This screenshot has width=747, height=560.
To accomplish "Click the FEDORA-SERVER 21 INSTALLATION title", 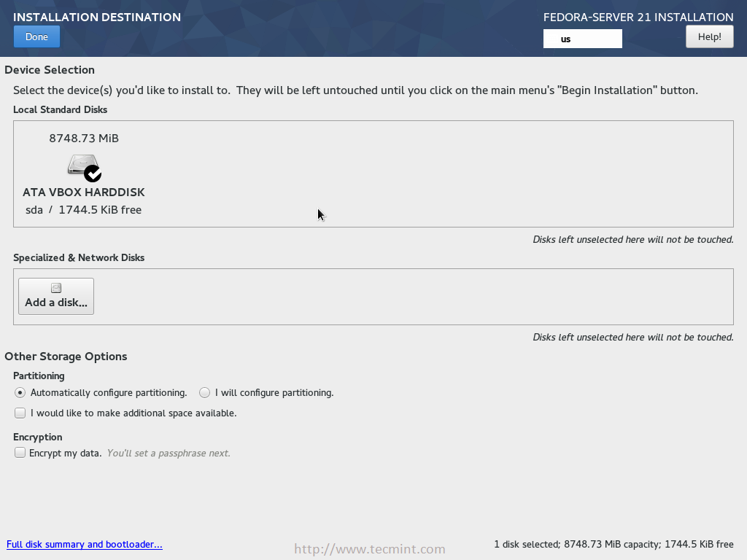I will (x=638, y=17).
